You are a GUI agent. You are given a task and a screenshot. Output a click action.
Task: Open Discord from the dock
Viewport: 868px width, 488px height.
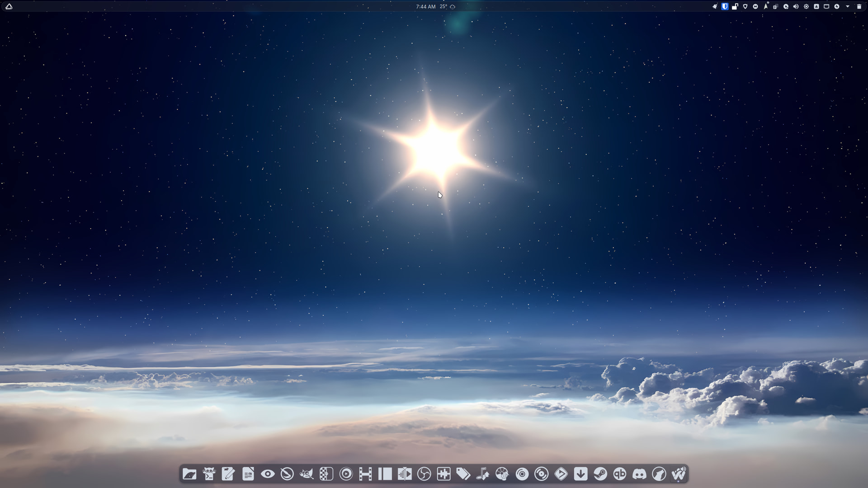coord(639,474)
